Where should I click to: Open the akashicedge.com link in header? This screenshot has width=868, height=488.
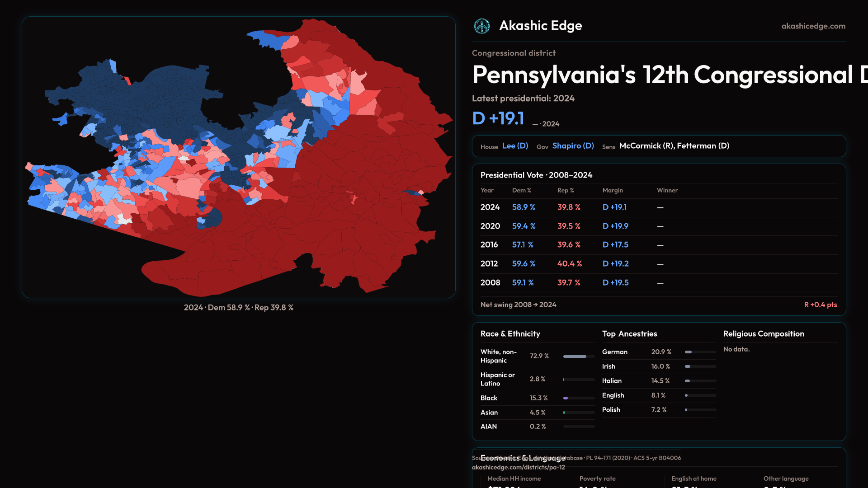(813, 26)
